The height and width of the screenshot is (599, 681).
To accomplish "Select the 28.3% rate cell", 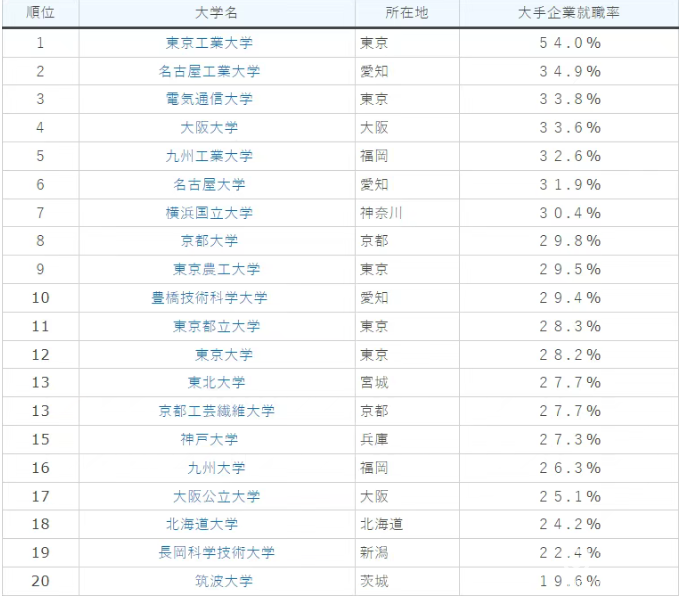I will point(570,326).
